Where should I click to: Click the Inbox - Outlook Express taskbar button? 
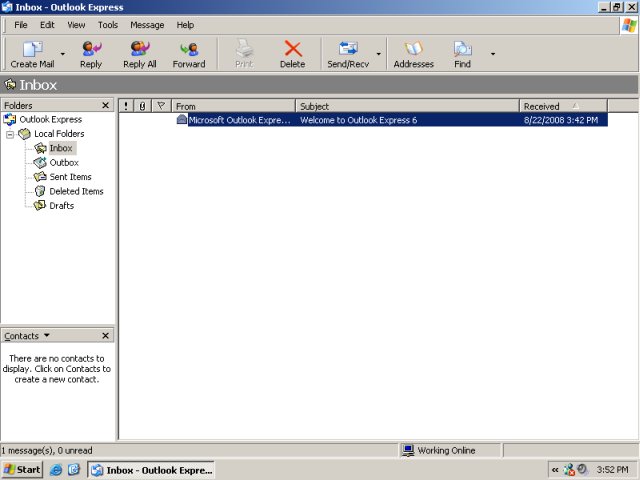tap(151, 470)
